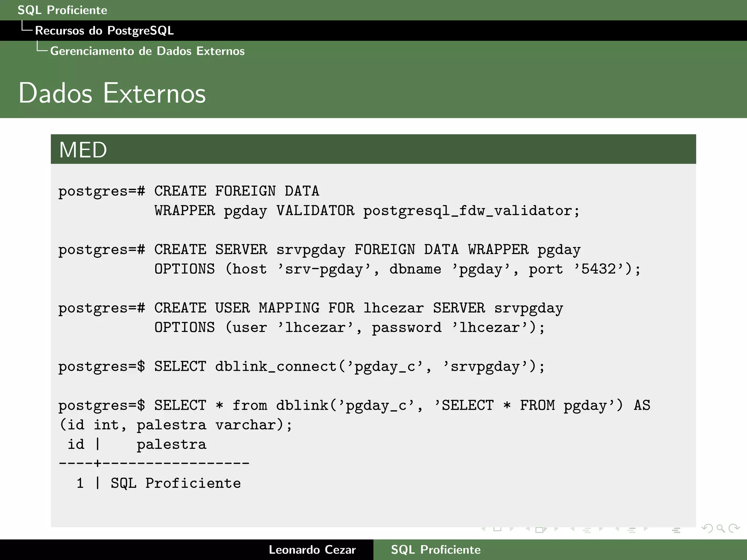Viewport: 747px width, 560px height.
Task: Click the presentation outline bars icon
Action: coord(676,530)
